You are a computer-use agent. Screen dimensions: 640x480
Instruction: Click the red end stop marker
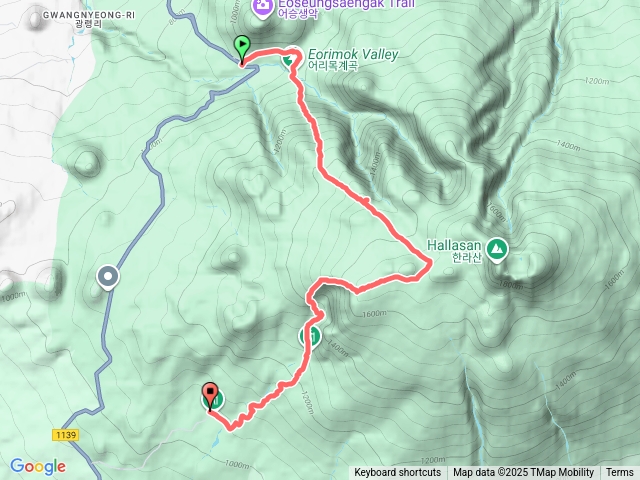coord(210,396)
